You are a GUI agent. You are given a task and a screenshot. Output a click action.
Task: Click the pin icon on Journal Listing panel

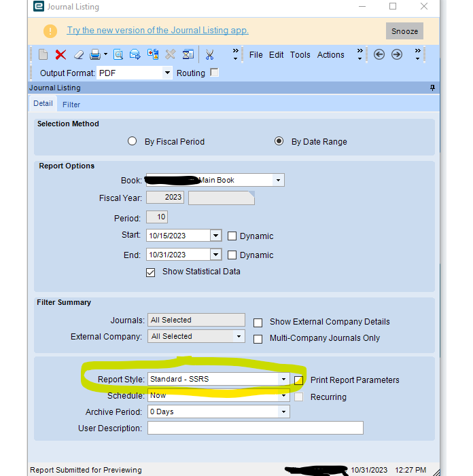pyautogui.click(x=432, y=88)
